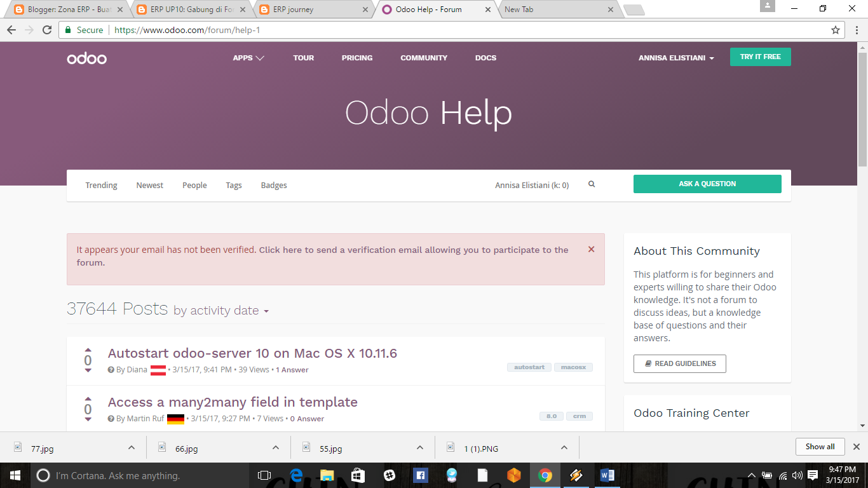Upvote the Access a many2many field post
This screenshot has width=868, height=488.
coord(88,399)
